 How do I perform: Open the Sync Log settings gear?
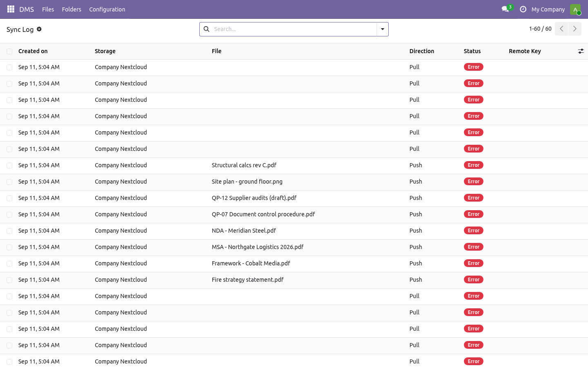pyautogui.click(x=39, y=29)
